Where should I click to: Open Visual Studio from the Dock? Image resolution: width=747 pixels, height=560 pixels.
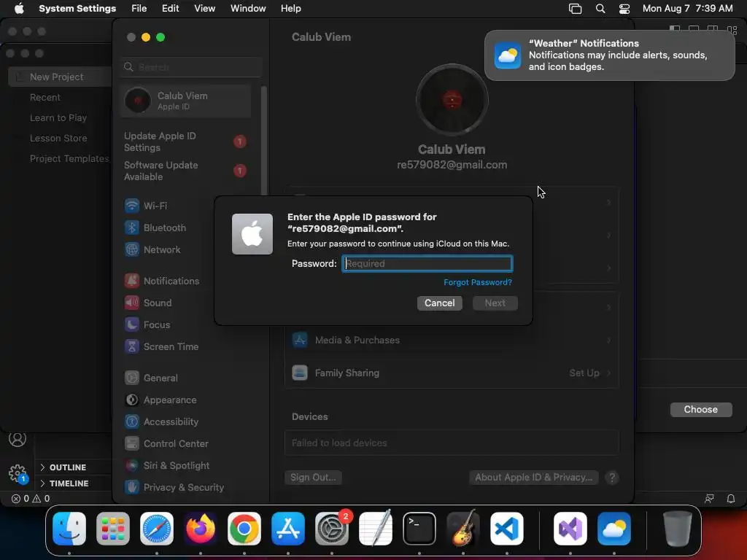tap(570, 529)
